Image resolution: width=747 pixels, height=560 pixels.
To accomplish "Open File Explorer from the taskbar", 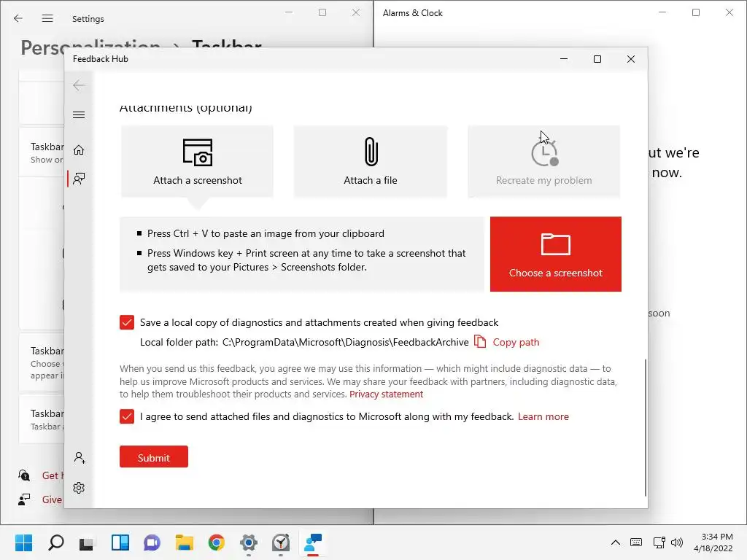I will pyautogui.click(x=185, y=542).
